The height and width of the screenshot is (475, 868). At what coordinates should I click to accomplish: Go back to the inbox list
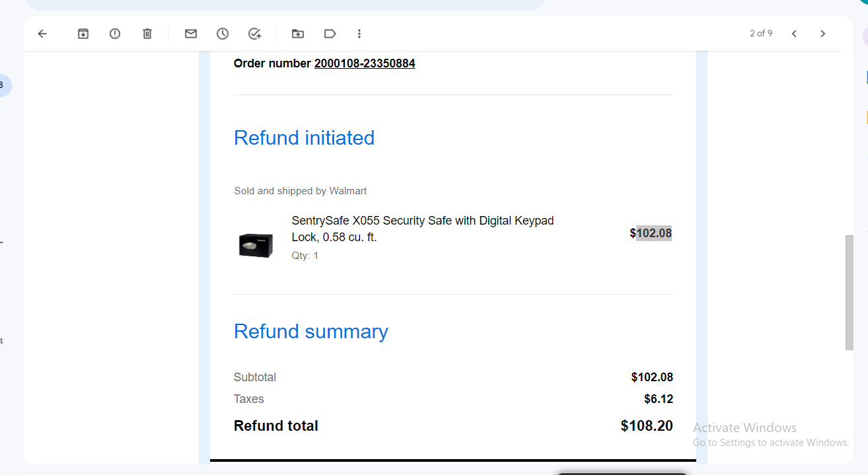pyautogui.click(x=42, y=34)
